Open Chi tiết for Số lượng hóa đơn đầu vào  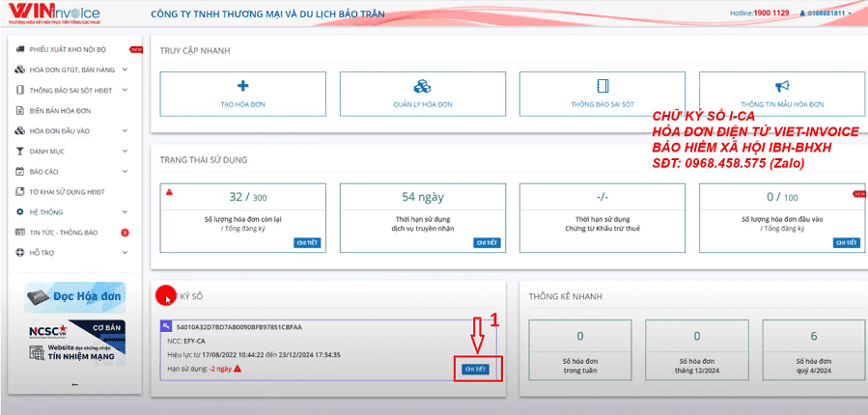847,243
